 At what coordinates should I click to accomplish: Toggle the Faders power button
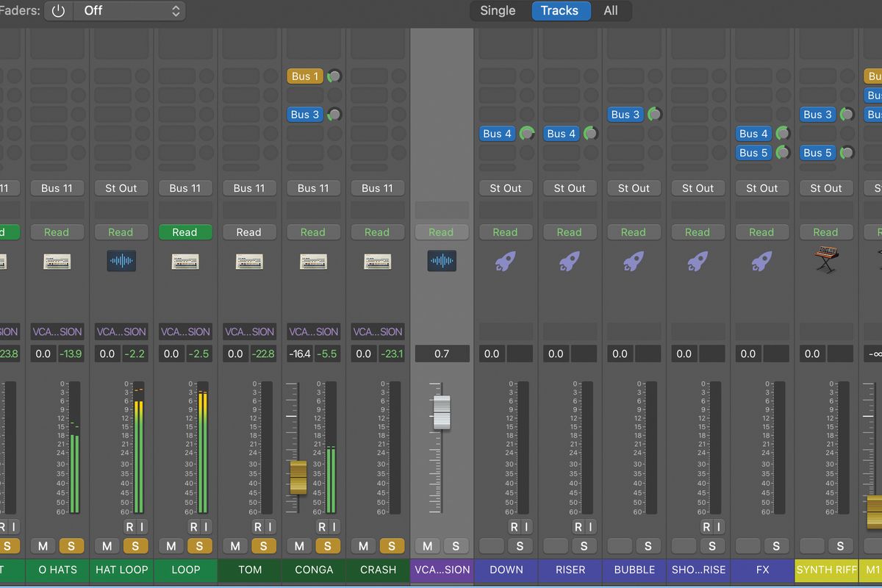(x=58, y=11)
